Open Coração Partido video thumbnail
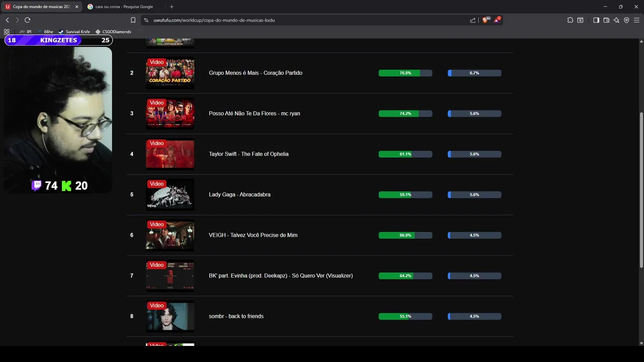644x362 pixels. [x=170, y=73]
